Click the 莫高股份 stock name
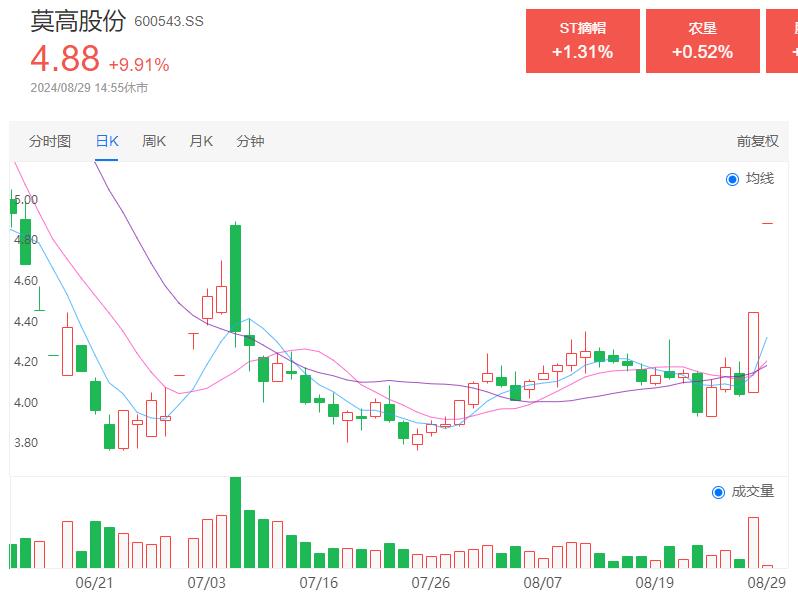The image size is (798, 597). click(78, 20)
